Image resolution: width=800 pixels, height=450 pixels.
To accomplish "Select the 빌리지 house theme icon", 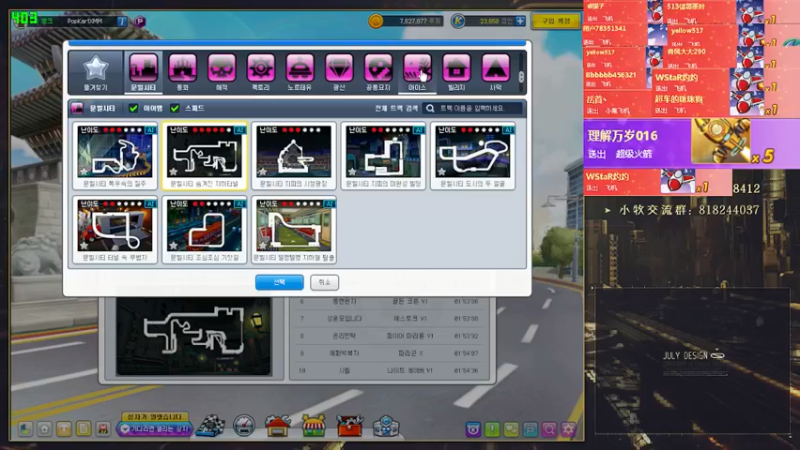I will pyautogui.click(x=457, y=72).
